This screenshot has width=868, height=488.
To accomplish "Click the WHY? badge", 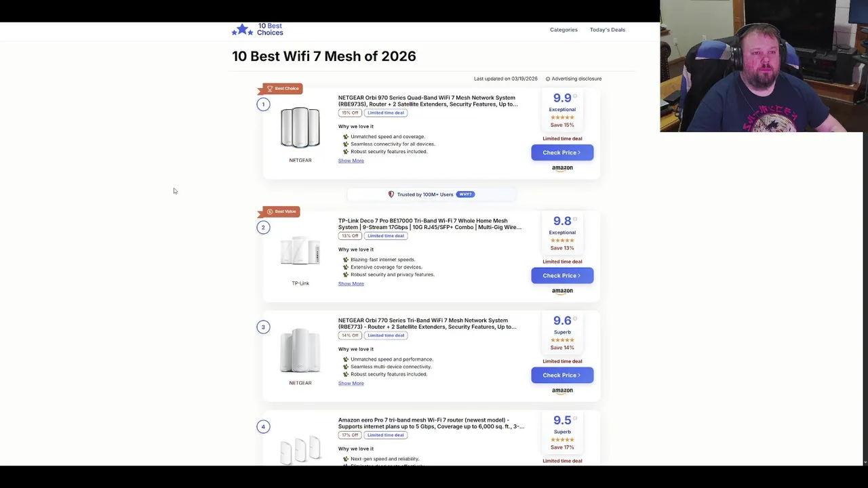I will [x=465, y=195].
